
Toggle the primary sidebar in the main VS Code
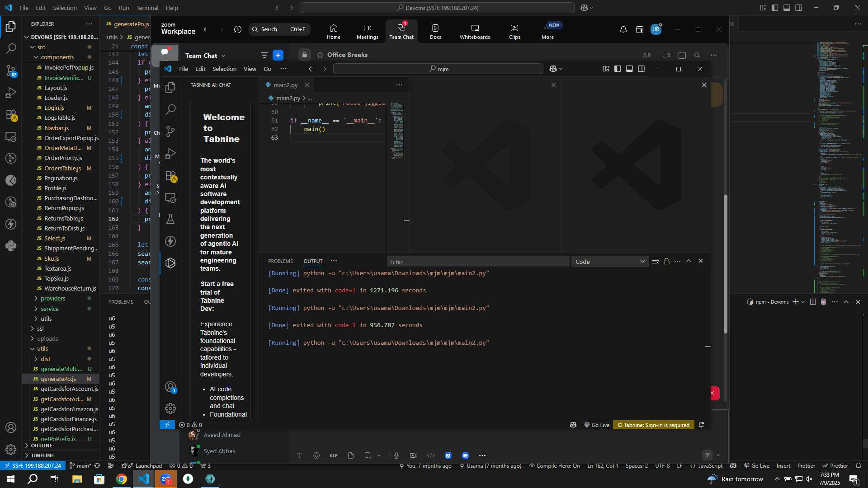tap(775, 8)
